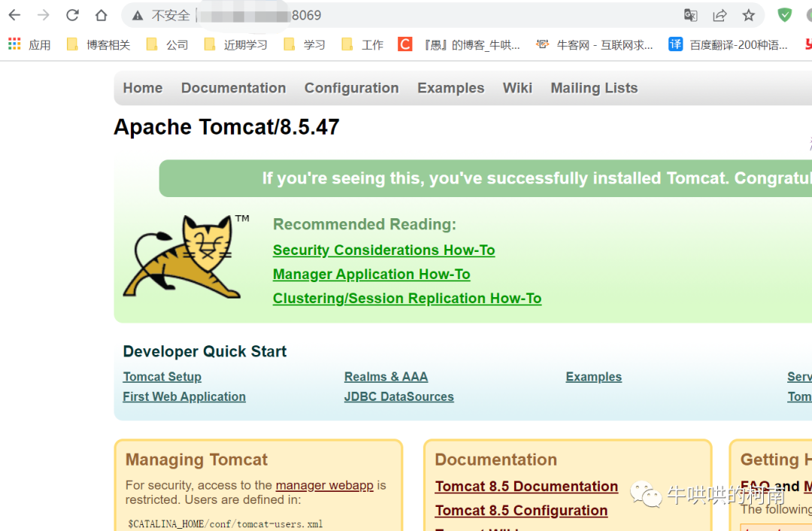Open Manager Application How-To link
The image size is (812, 531).
[371, 274]
